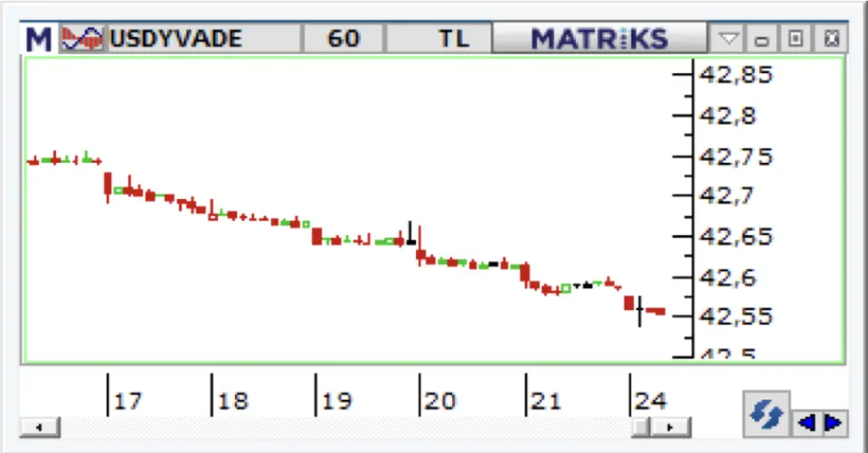
Task: Maximize the chart window
Action: [795, 39]
